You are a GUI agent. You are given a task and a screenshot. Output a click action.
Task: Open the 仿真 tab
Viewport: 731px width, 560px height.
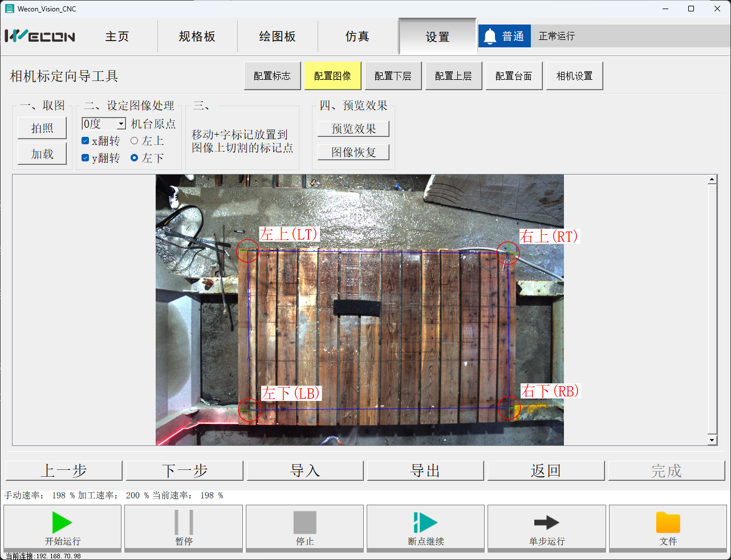358,36
